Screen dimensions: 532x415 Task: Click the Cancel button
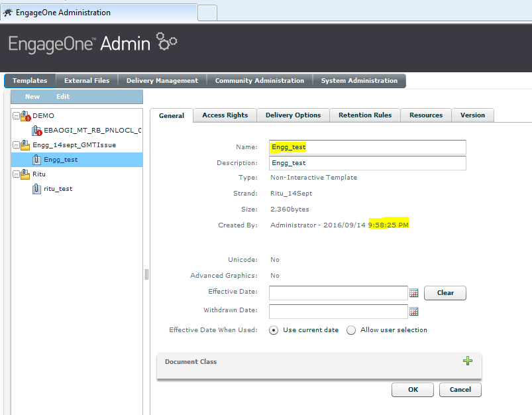coord(460,390)
